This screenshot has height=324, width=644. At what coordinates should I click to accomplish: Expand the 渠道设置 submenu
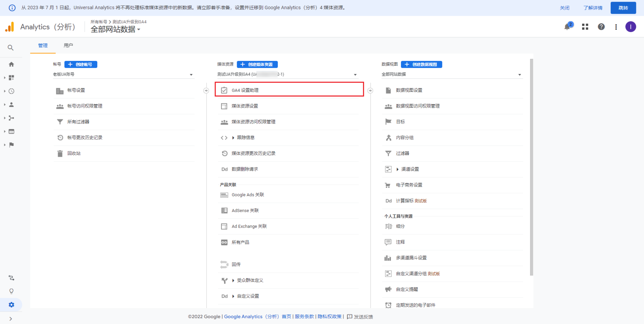pos(397,169)
